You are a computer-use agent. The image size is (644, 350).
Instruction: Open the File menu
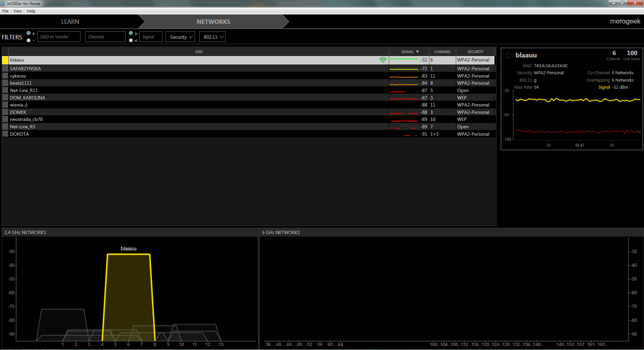point(5,11)
